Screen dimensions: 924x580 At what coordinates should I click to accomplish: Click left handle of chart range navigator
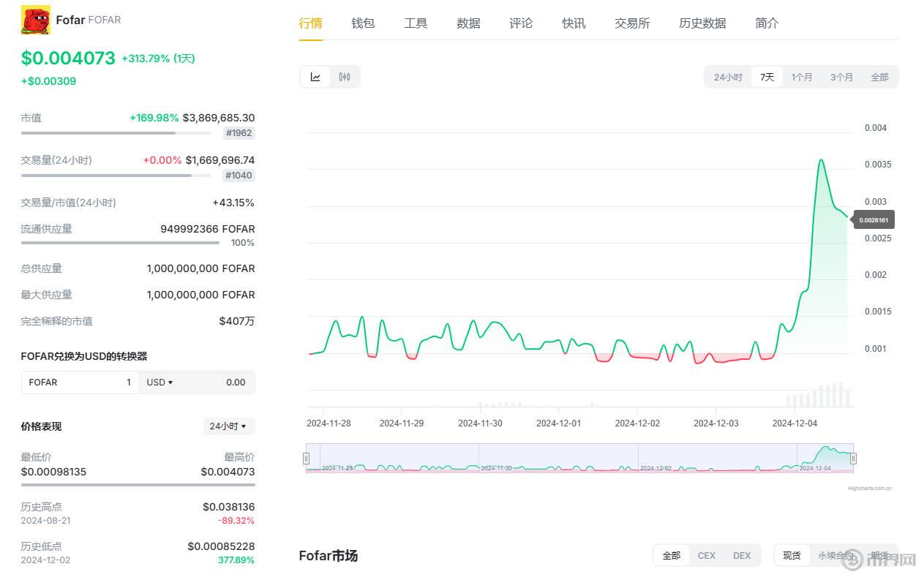306,459
